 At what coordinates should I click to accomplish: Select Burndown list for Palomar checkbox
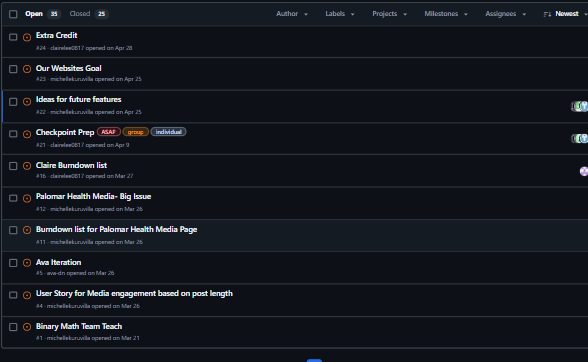[x=13, y=230]
